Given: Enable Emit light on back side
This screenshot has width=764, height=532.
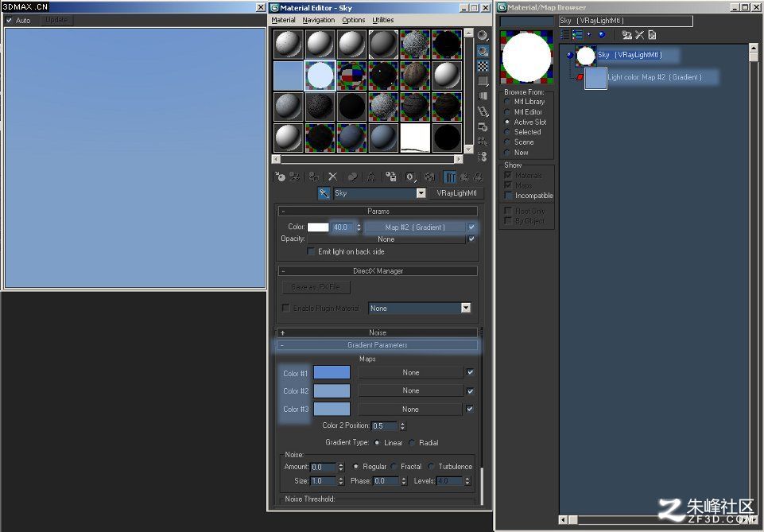Looking at the screenshot, I should (311, 251).
